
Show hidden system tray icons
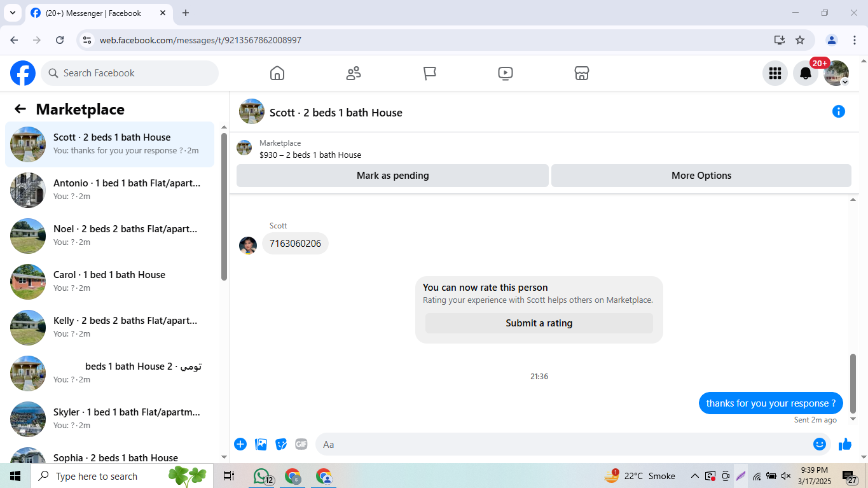[x=695, y=476]
